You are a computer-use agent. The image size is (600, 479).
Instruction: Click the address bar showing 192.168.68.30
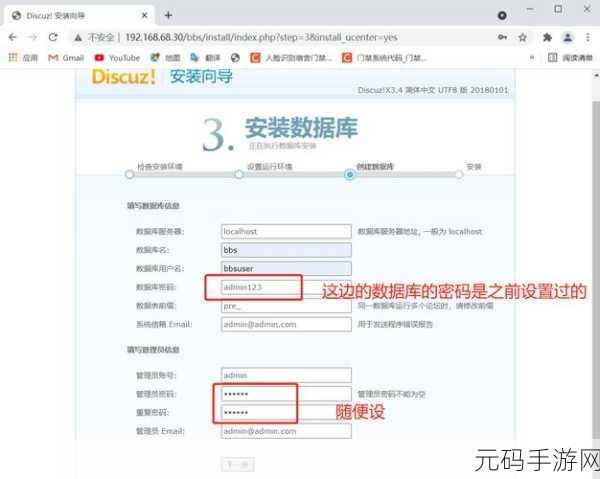(261, 37)
